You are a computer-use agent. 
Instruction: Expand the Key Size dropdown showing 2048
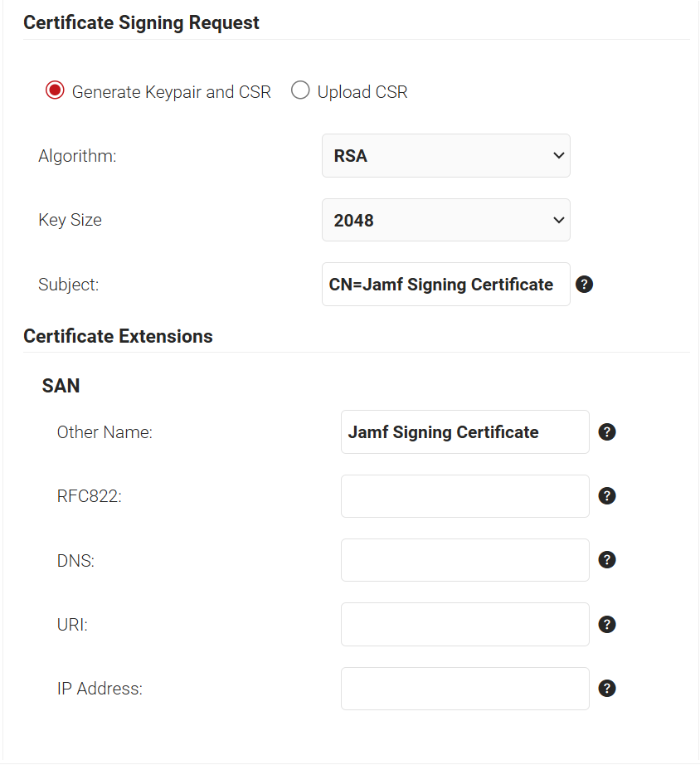click(445, 220)
